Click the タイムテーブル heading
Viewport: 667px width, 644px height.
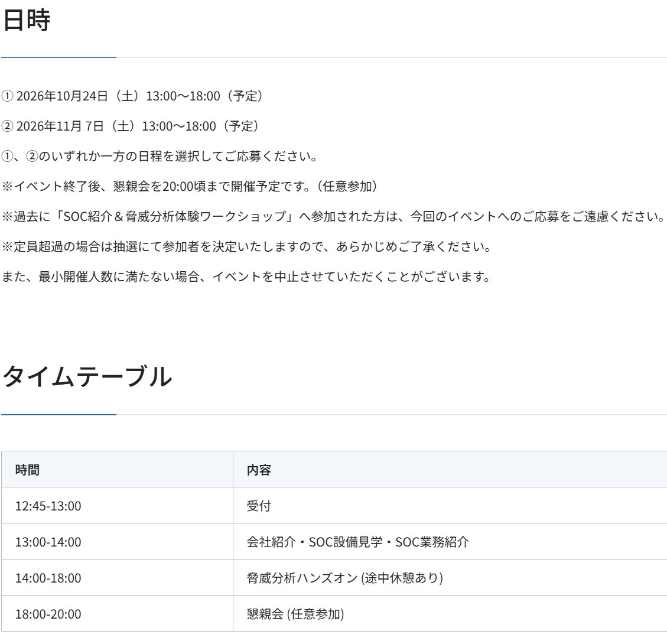tap(87, 376)
